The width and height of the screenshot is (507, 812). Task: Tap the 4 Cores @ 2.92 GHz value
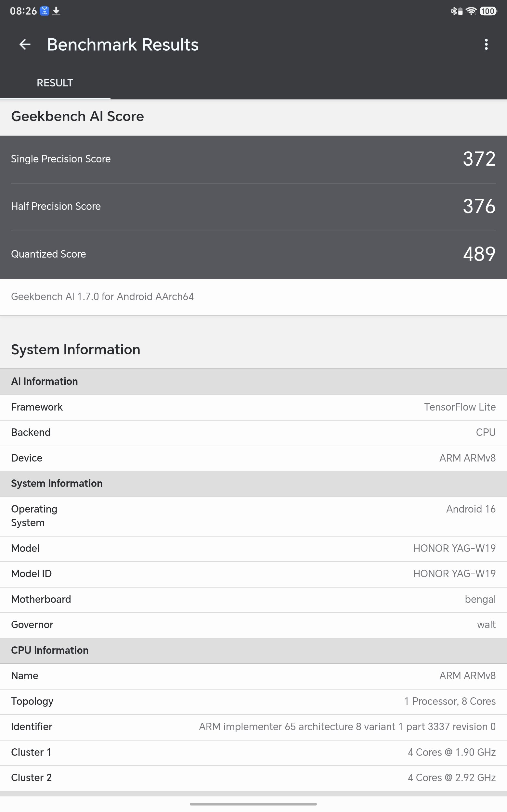click(452, 778)
